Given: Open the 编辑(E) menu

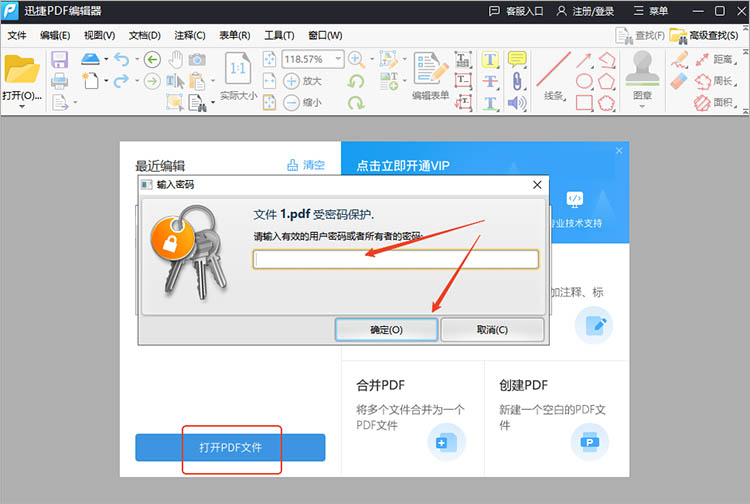Looking at the screenshot, I should (55, 35).
